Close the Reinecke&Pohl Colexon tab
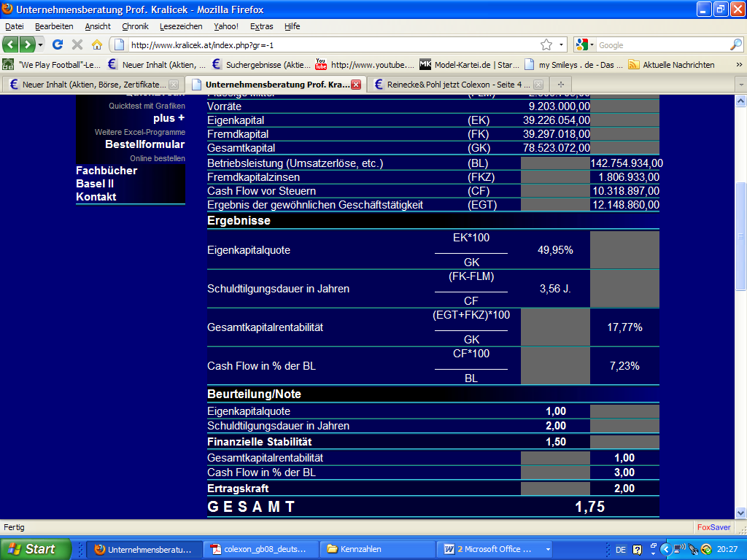 pyautogui.click(x=538, y=85)
